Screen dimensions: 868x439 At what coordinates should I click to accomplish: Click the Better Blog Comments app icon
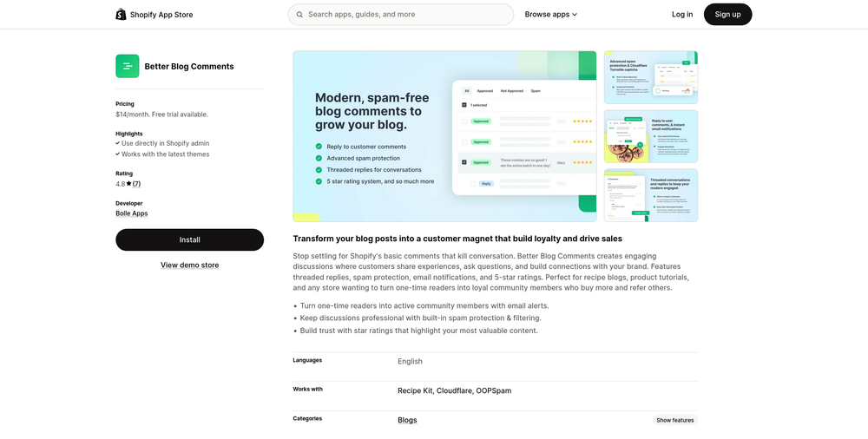(x=128, y=66)
